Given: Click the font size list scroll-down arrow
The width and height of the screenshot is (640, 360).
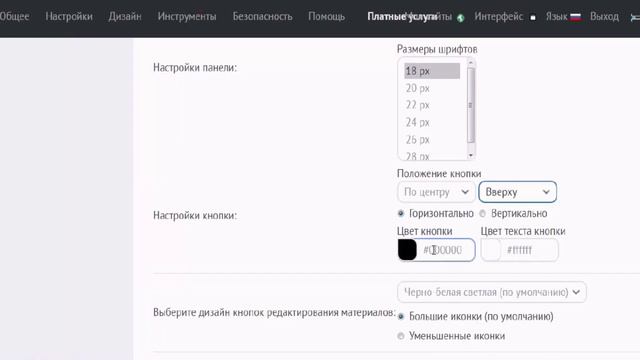Looking at the screenshot, I should pyautogui.click(x=471, y=156).
